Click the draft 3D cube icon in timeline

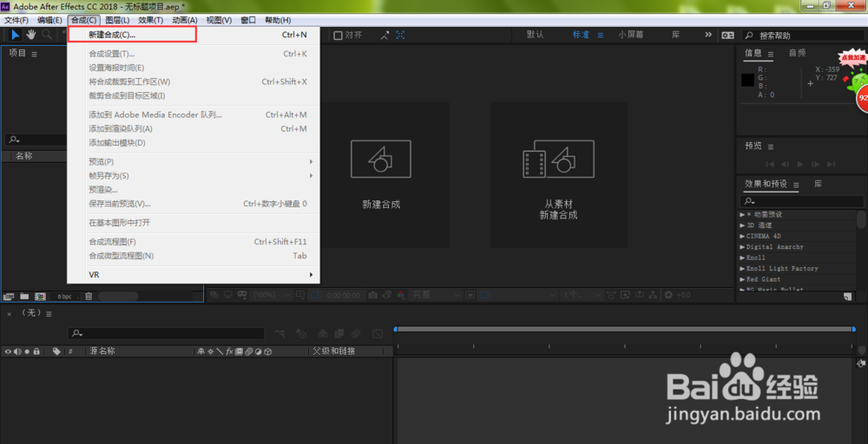pos(301,333)
